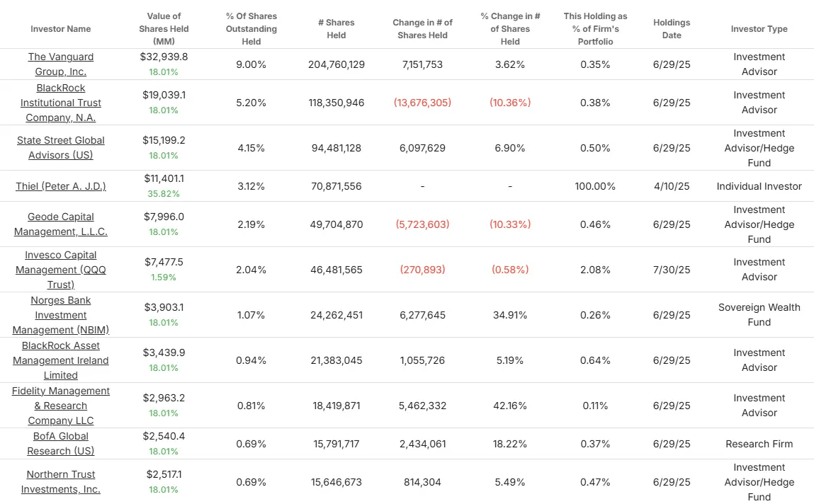Click the 2.08% portfolio holding value

coord(595,270)
